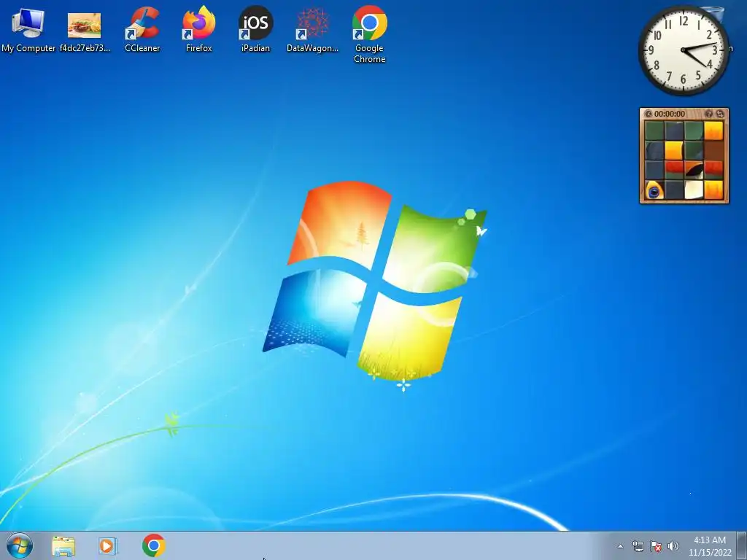Click the toucan eye puzzle tile
Image resolution: width=747 pixels, height=560 pixels.
tap(654, 190)
